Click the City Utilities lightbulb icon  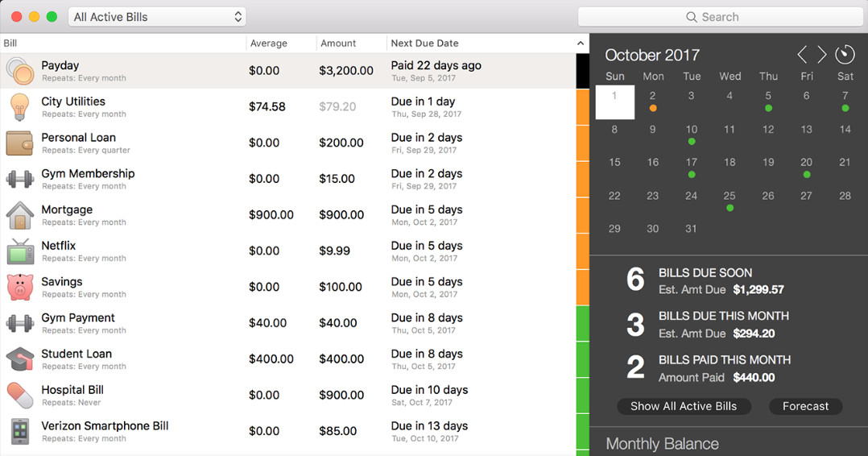(20, 107)
